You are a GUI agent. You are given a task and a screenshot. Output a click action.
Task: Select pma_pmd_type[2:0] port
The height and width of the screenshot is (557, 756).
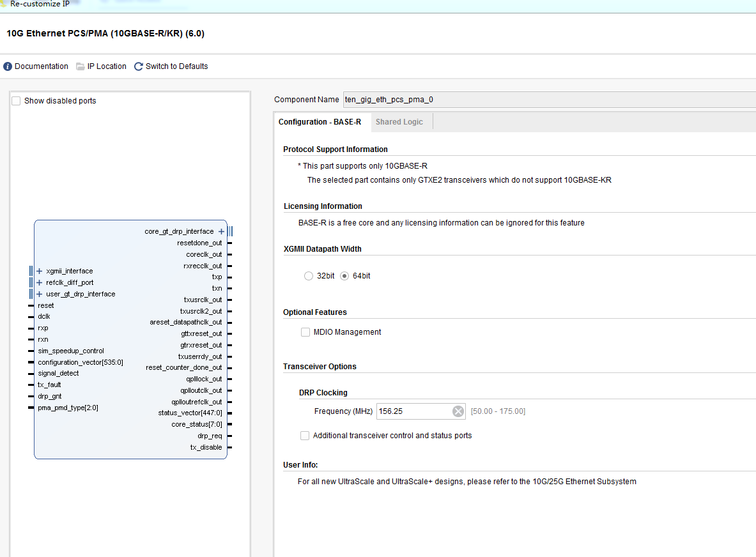click(x=68, y=408)
